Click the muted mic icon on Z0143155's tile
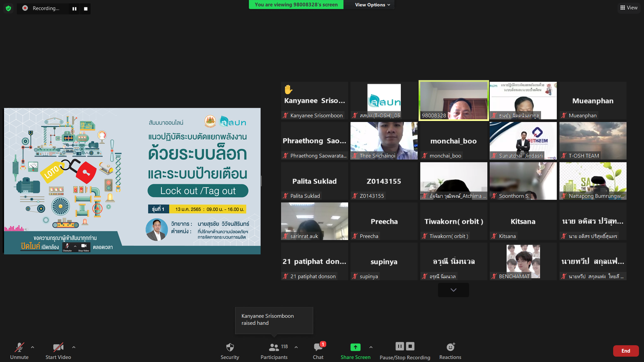644x362 pixels. (x=355, y=196)
